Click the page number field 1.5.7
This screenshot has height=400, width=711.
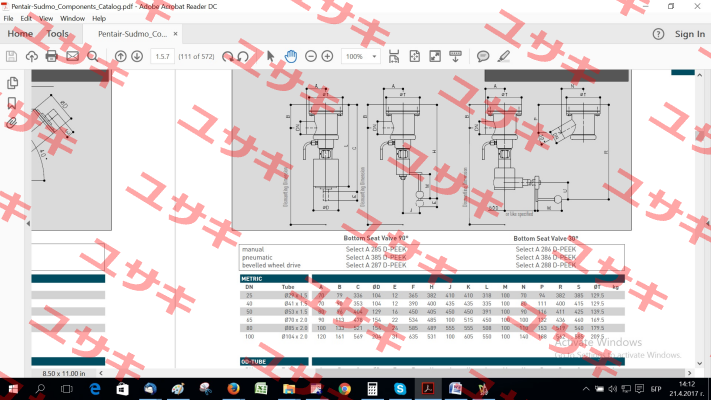point(162,56)
